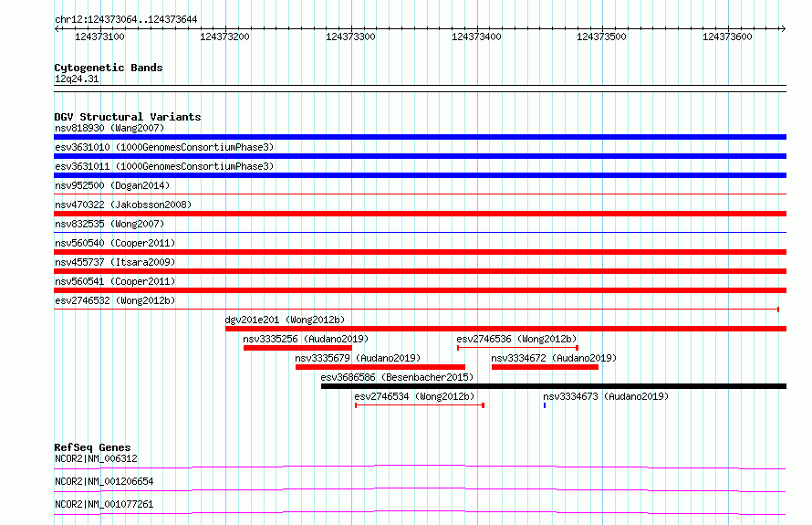The height and width of the screenshot is (525, 812).
Task: Click the thin esv2746534 variant line
Action: [x=420, y=405]
